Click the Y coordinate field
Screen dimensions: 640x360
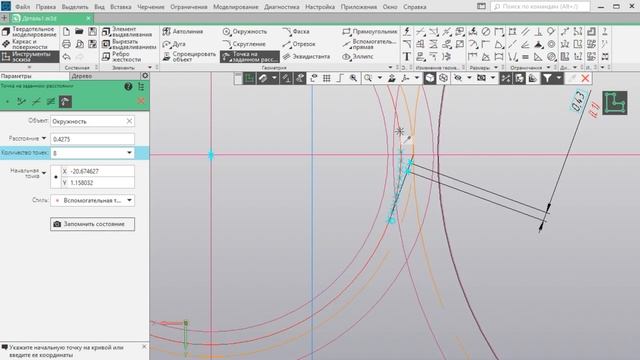pos(98,183)
